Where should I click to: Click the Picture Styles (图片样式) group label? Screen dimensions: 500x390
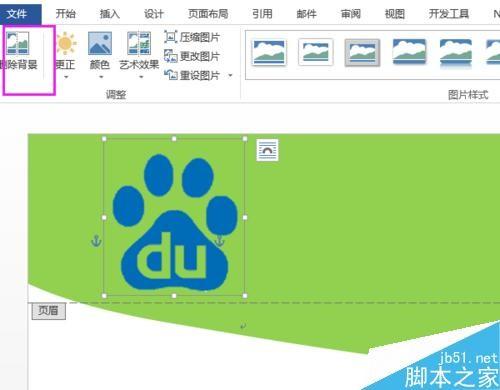[x=468, y=95]
